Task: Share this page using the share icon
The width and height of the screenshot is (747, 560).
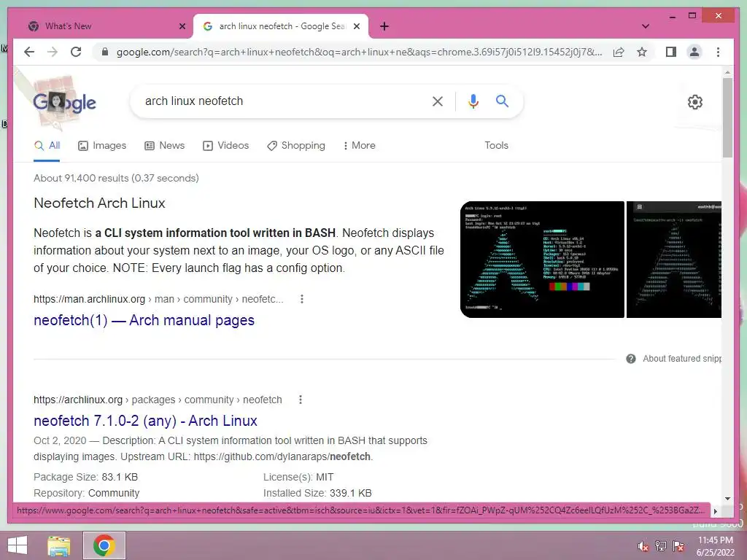Action: tap(619, 52)
